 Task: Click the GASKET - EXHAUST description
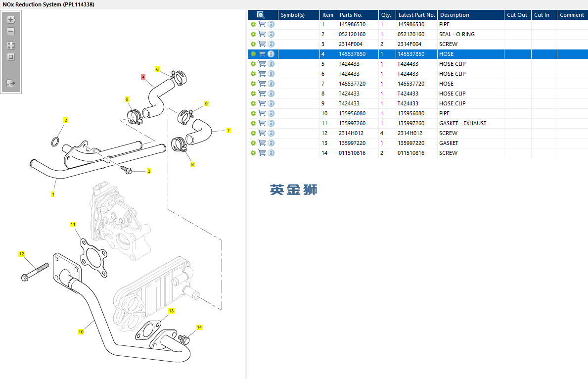(463, 123)
